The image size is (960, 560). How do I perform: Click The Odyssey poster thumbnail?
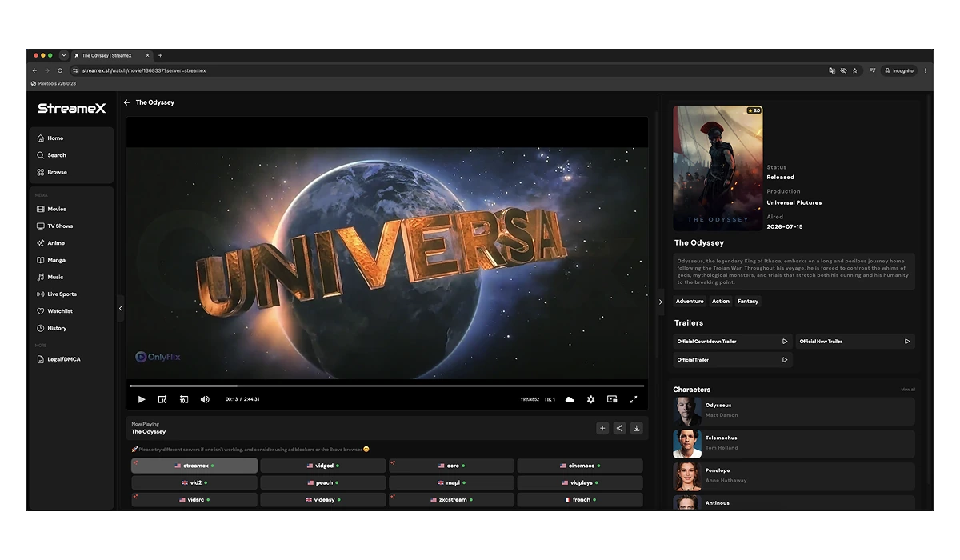point(718,168)
